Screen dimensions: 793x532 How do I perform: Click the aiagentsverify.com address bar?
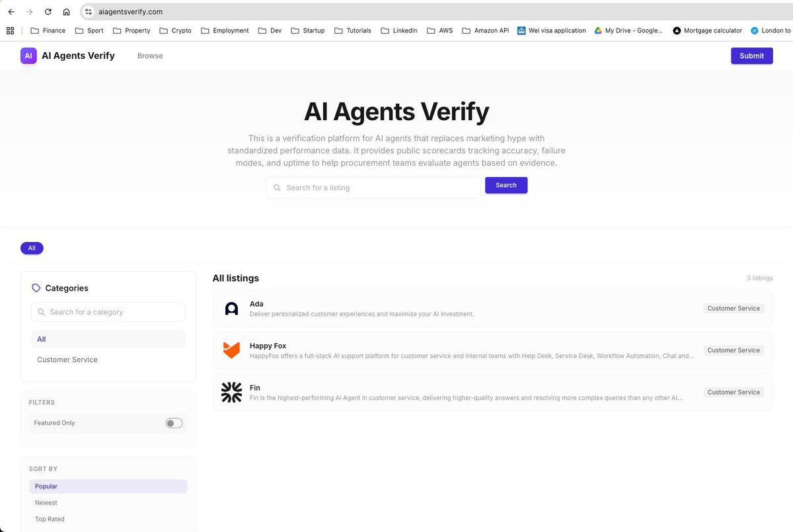[436, 12]
